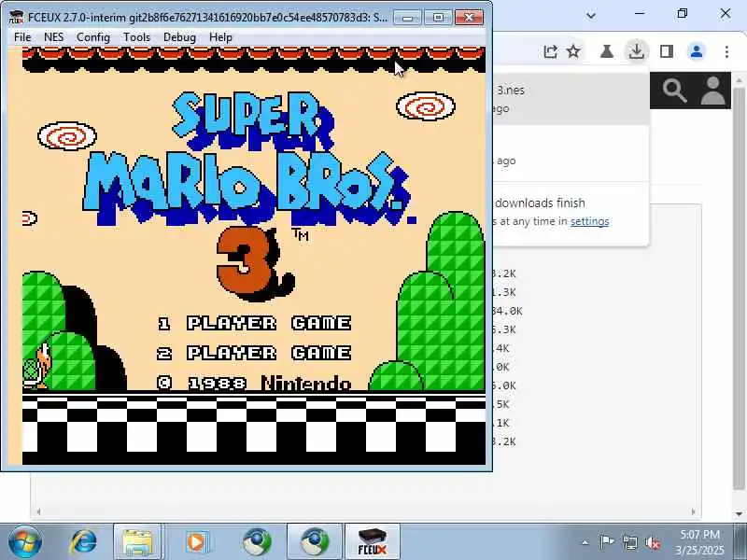Open the browser downloads icon

[x=637, y=51]
